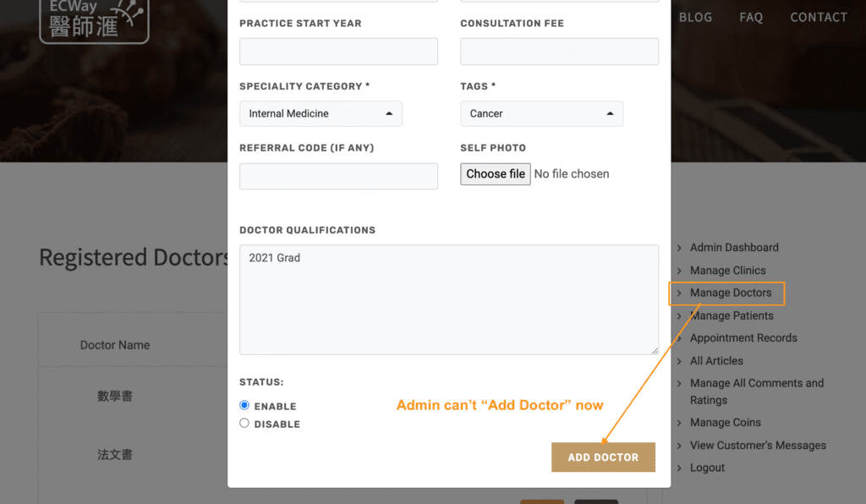Select the DISABLE status radio button
The image size is (866, 504).
pyautogui.click(x=244, y=424)
